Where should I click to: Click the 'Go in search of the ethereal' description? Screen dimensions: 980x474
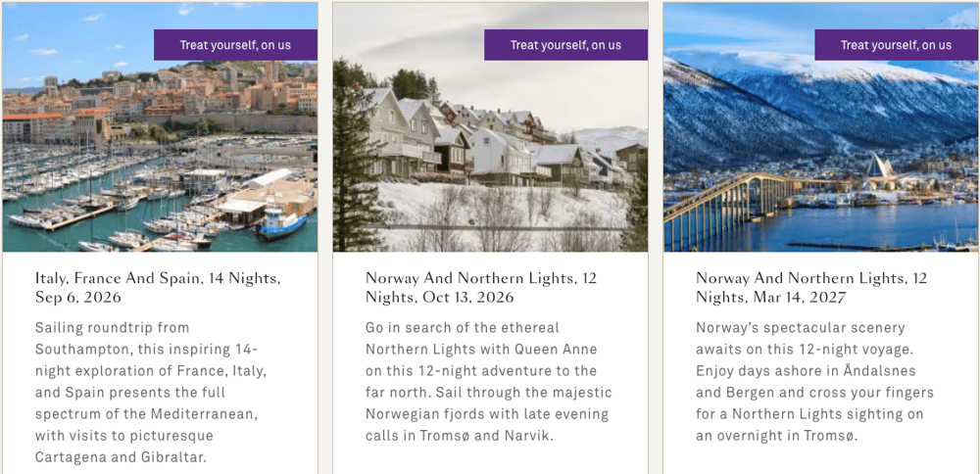click(x=487, y=381)
